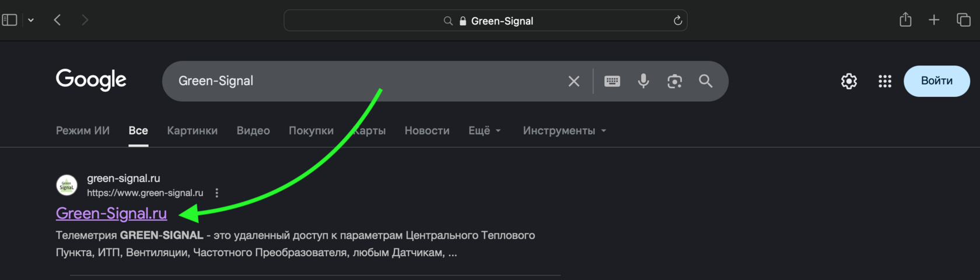Click the Войти sign-in button
Screen dimensions: 980x280
937,81
